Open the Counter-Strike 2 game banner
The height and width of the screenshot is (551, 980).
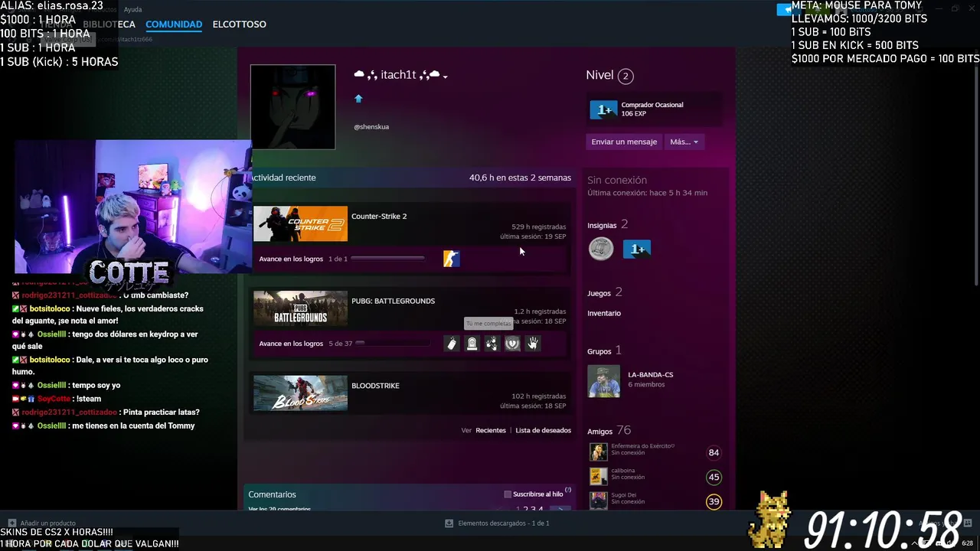[x=300, y=224]
